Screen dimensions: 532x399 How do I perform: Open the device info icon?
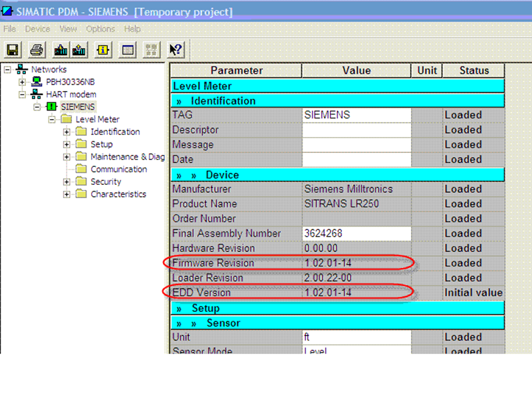(103, 51)
